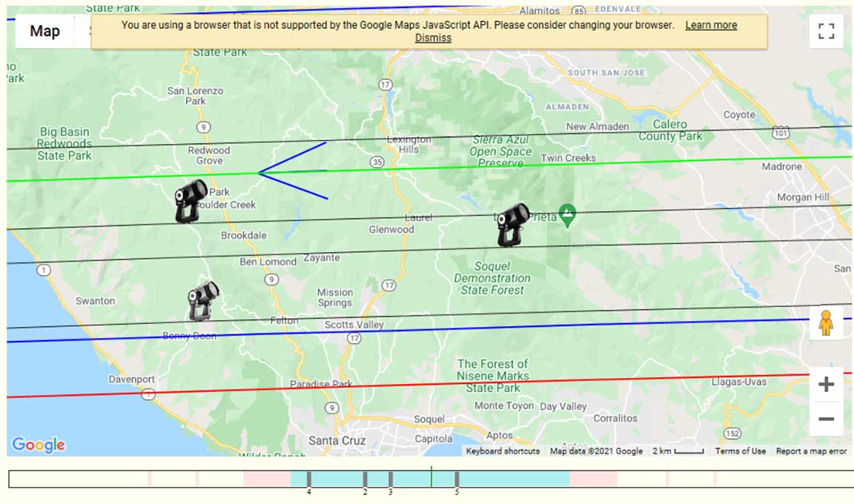Click the Monte Toyon label

pos(504,405)
